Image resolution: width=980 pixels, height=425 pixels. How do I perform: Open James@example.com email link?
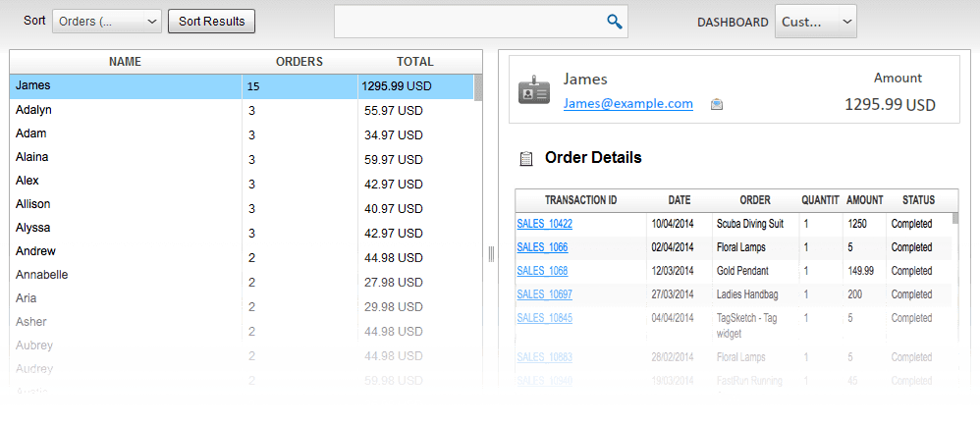click(628, 104)
